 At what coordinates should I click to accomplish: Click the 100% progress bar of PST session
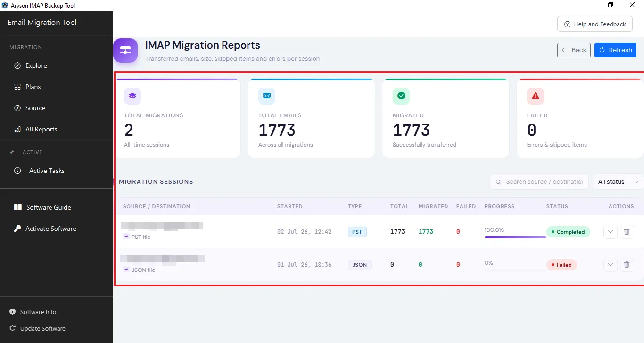(515, 237)
